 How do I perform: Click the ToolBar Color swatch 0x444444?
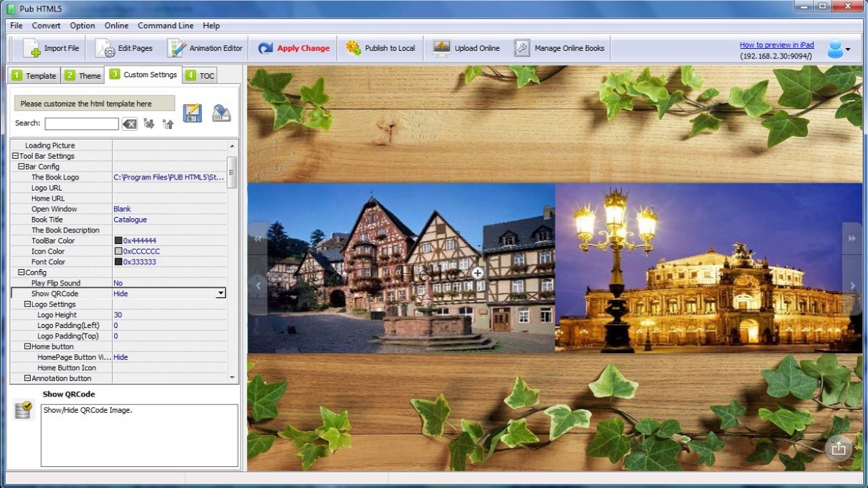pos(118,241)
